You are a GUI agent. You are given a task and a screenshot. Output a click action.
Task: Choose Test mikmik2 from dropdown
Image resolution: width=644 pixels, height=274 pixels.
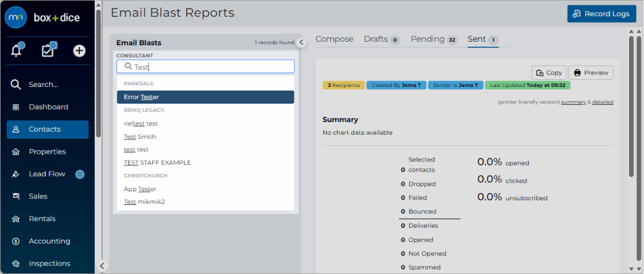point(205,202)
